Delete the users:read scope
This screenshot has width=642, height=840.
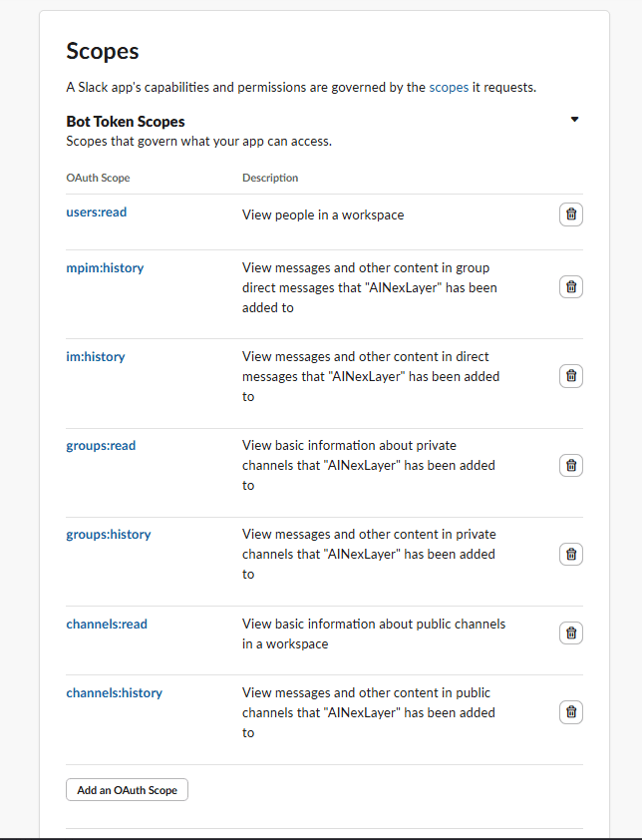pos(570,214)
